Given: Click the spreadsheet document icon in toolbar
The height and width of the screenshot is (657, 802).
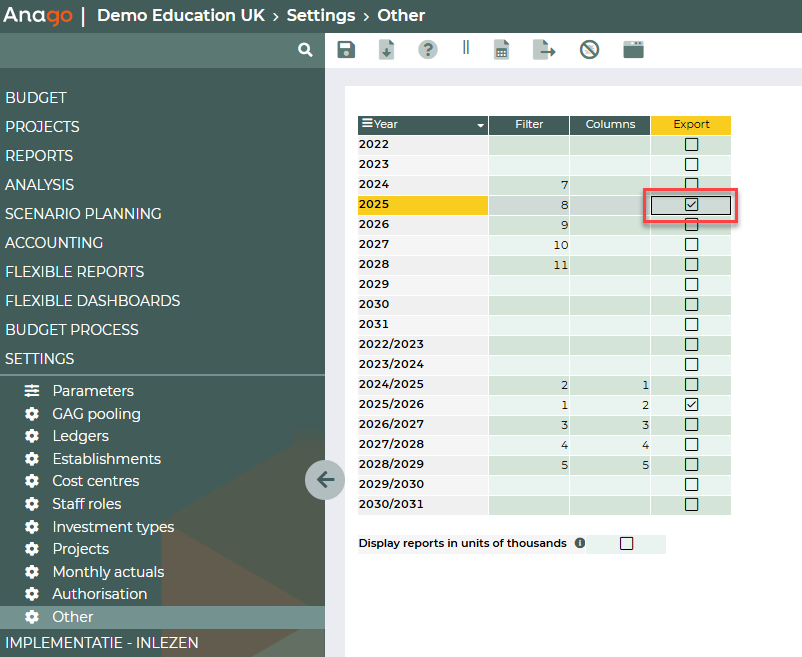Looking at the screenshot, I should coord(502,50).
